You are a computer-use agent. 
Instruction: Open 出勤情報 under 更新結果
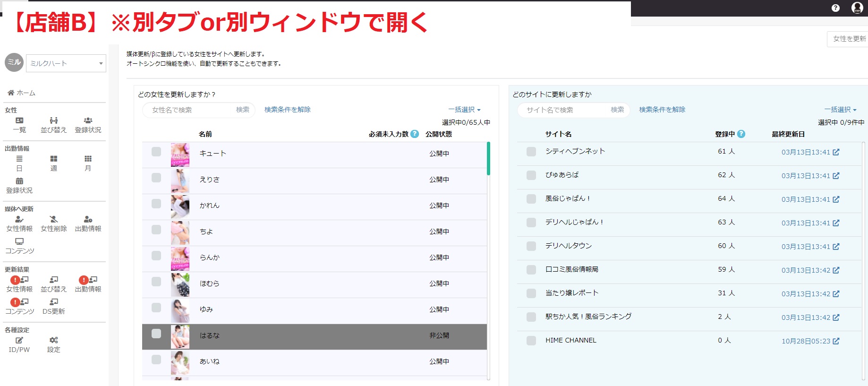tap(88, 284)
